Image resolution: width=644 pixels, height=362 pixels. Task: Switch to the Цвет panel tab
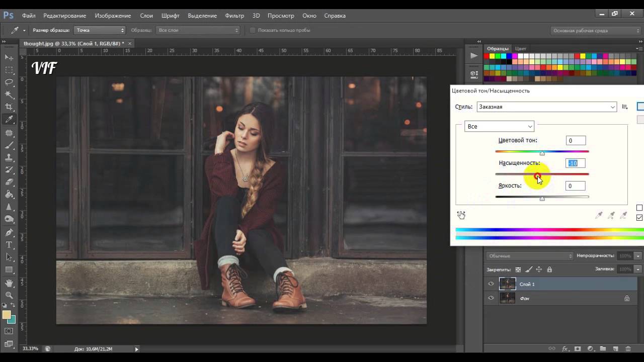click(521, 49)
